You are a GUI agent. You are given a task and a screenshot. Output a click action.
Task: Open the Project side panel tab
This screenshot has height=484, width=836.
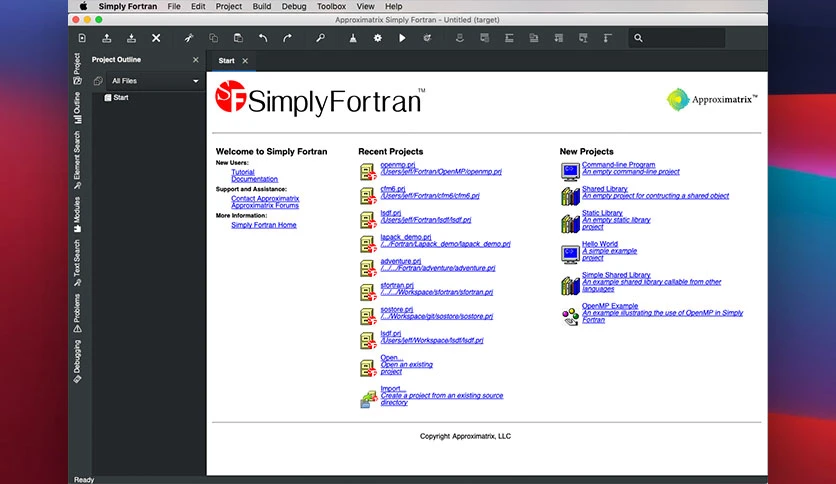[x=77, y=69]
